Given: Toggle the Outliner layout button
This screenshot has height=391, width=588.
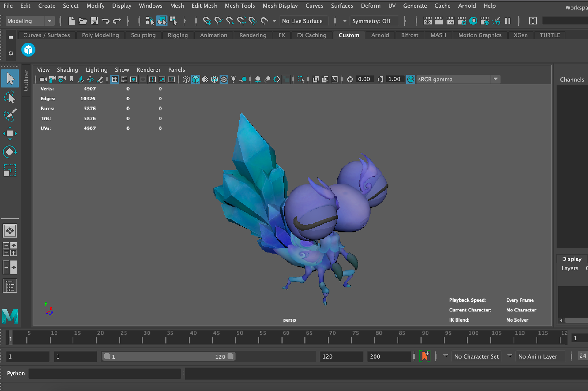Looking at the screenshot, I should click(x=10, y=286).
